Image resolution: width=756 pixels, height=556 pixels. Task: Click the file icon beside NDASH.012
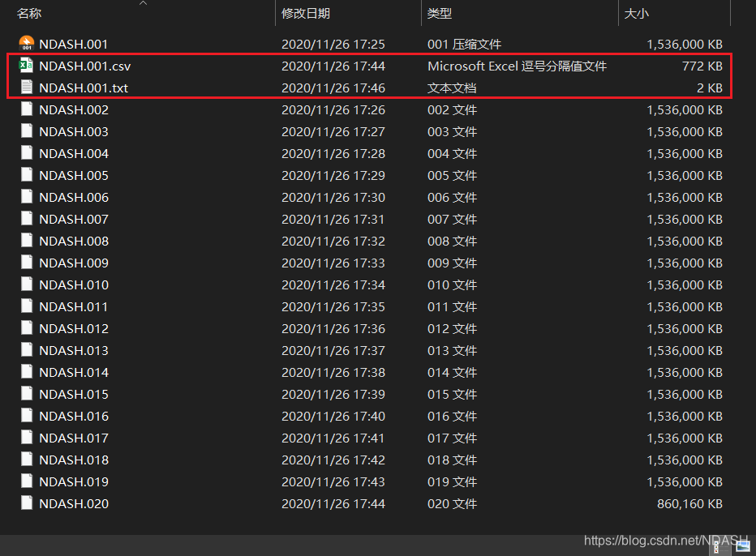click(x=27, y=328)
